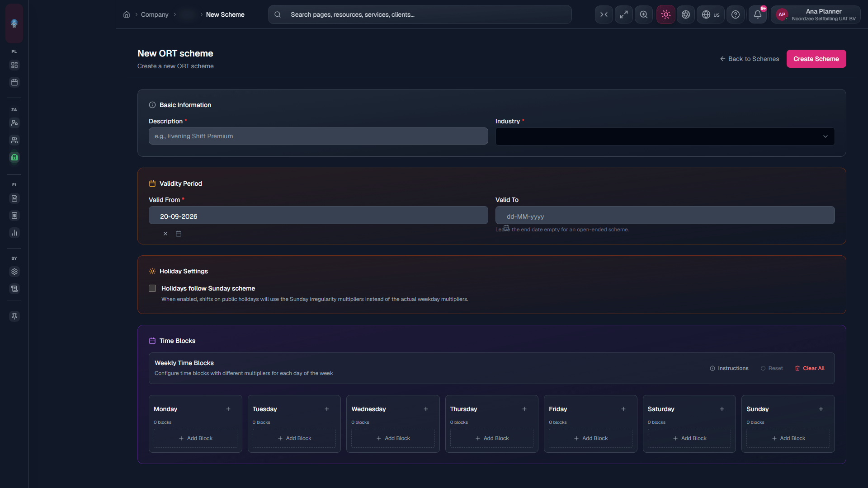The image size is (868, 488).
Task: Click the plus icon for Wednesday
Action: pyautogui.click(x=426, y=409)
